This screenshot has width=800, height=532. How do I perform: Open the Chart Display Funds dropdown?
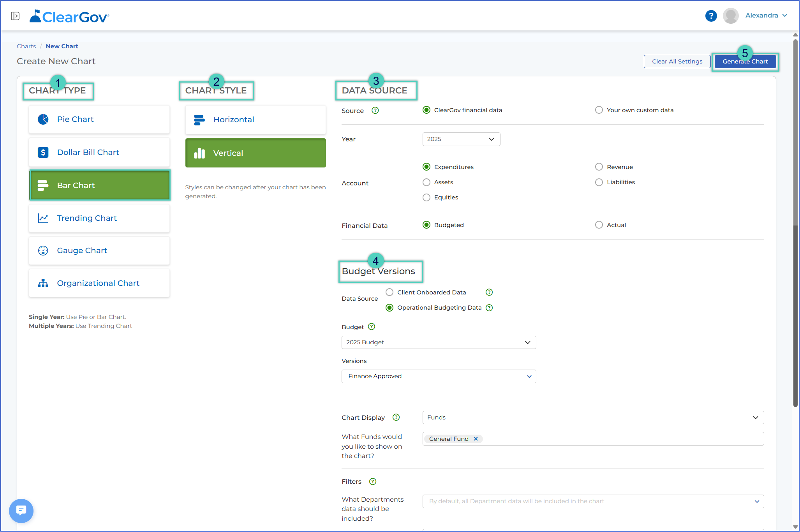click(593, 417)
